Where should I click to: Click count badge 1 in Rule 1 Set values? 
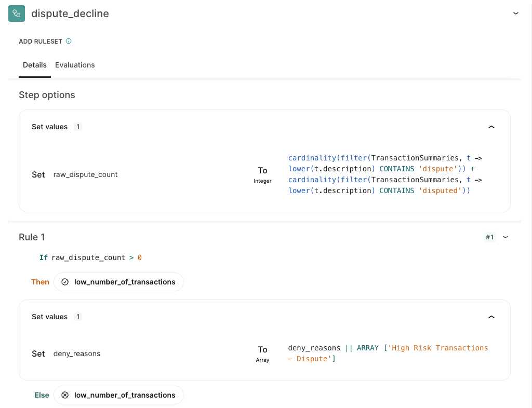coord(78,317)
